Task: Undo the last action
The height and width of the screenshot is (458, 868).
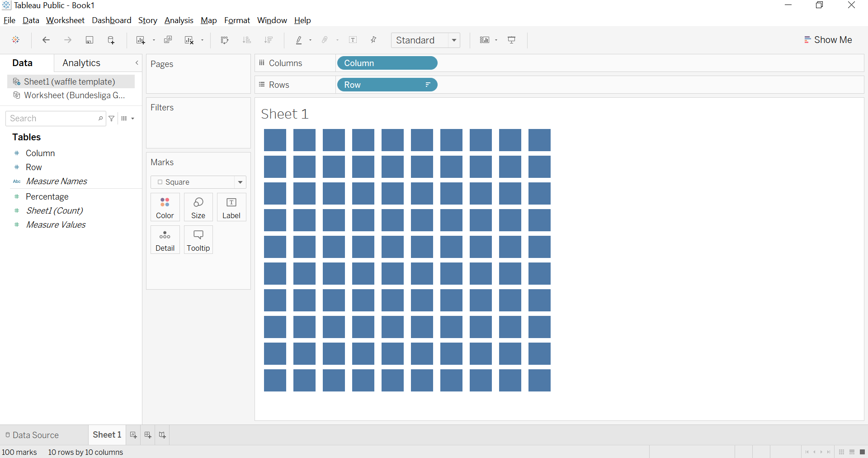Action: tap(46, 40)
